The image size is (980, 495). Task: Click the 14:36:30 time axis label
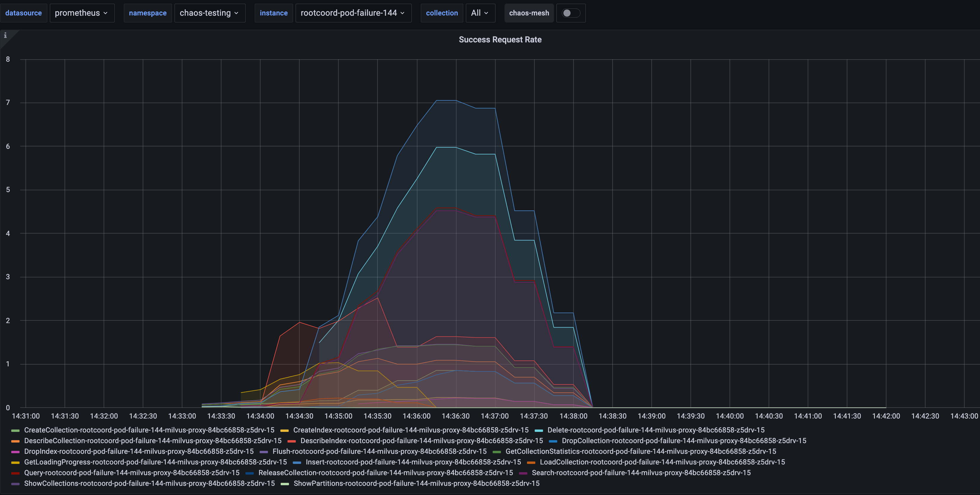[455, 416]
